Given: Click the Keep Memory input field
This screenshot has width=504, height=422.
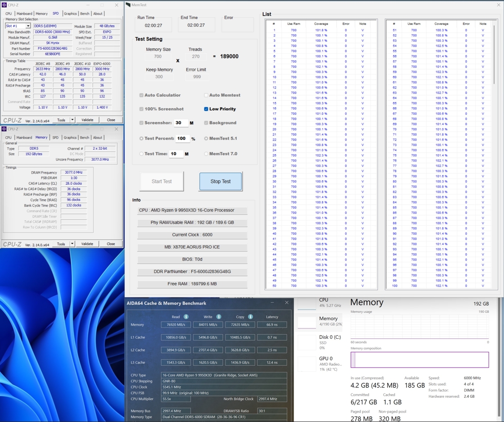Looking at the screenshot, I should [x=159, y=77].
